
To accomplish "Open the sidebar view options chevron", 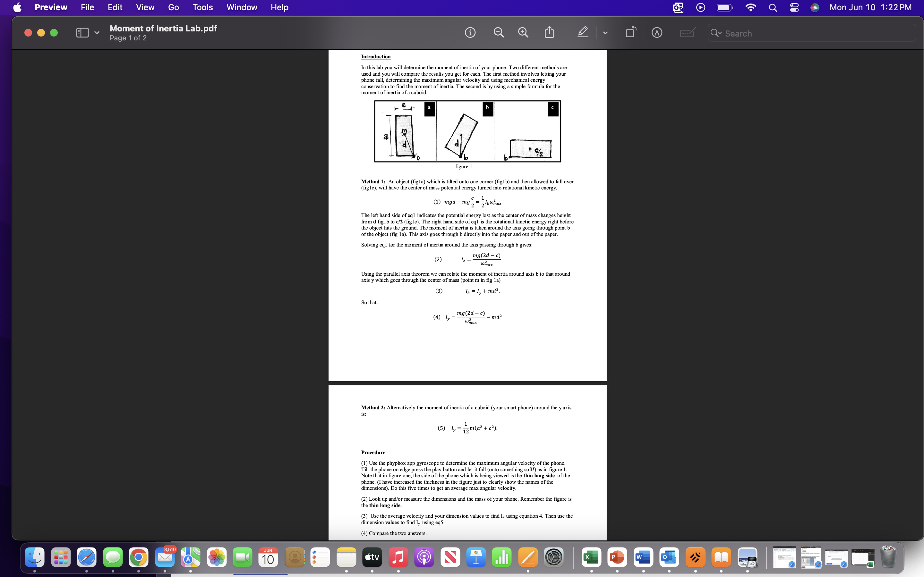I will point(96,33).
